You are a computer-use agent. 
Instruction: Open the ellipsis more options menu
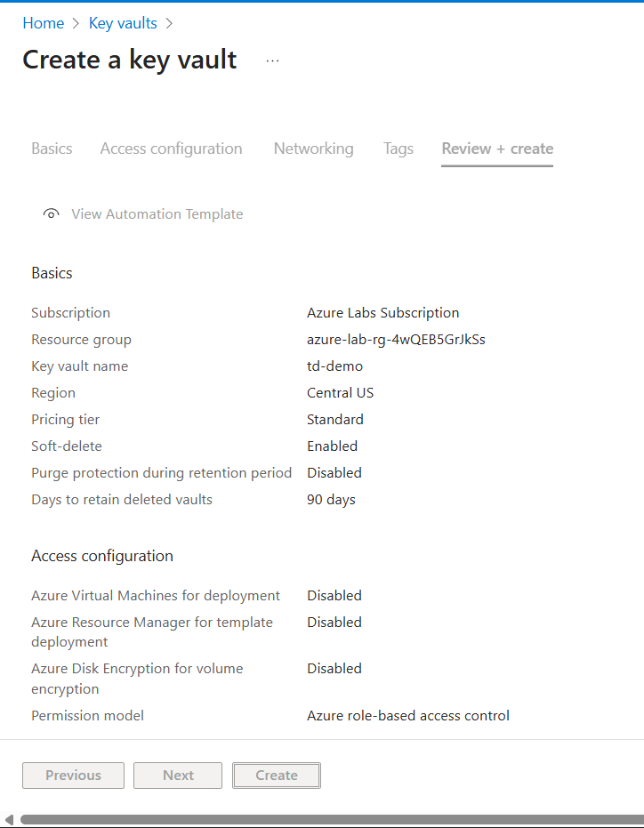pos(272,60)
